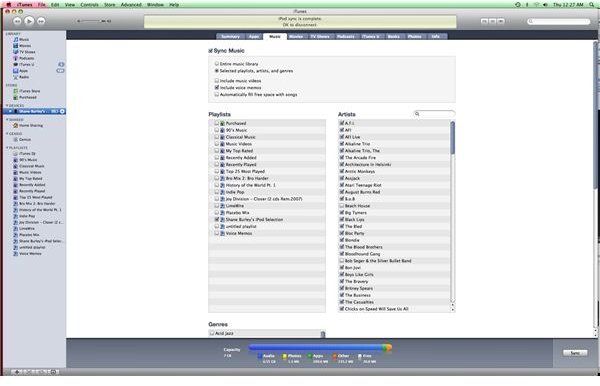Screen dimensions: 600x386
Task: Collapse the Devices section in the sidebar
Action: [x=7, y=106]
